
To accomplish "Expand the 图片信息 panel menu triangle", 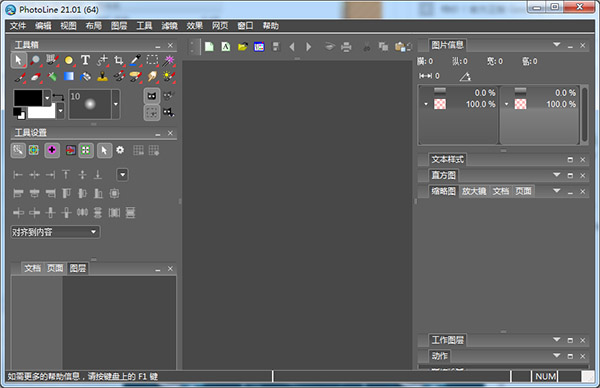I will [557, 45].
